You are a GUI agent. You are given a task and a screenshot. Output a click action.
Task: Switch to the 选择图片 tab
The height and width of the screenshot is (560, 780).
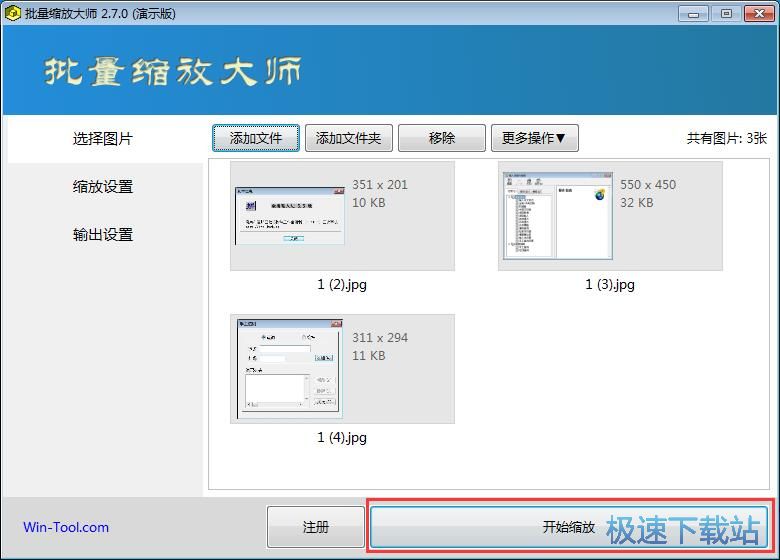pyautogui.click(x=103, y=139)
